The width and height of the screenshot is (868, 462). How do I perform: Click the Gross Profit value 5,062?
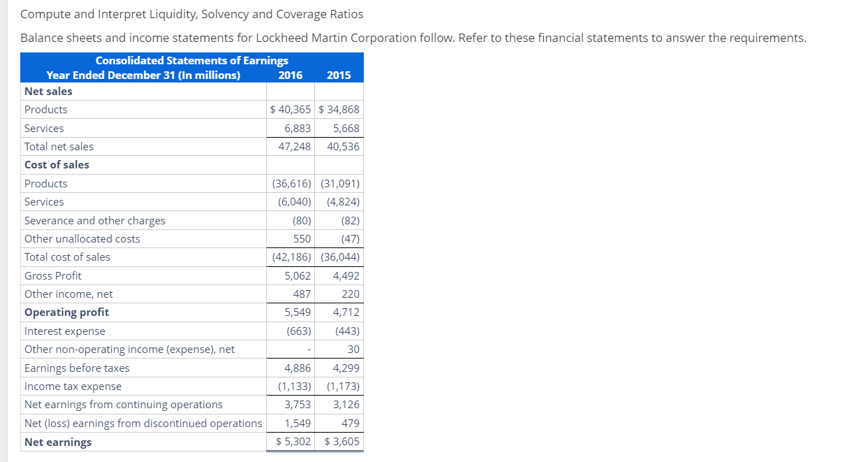click(x=299, y=275)
